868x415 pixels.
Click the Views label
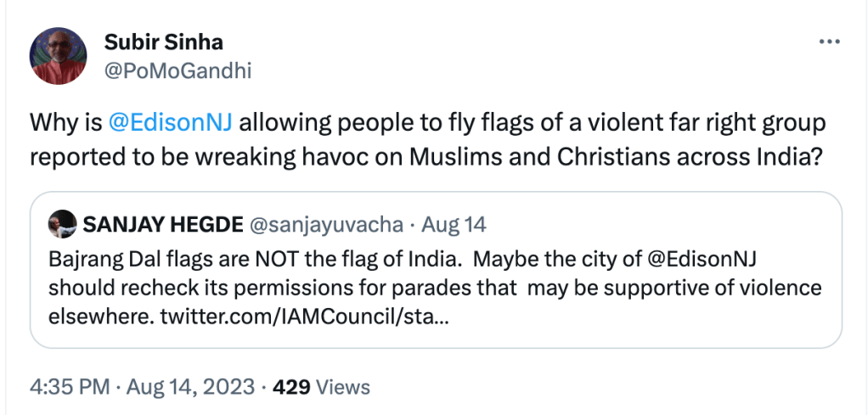tap(342, 387)
